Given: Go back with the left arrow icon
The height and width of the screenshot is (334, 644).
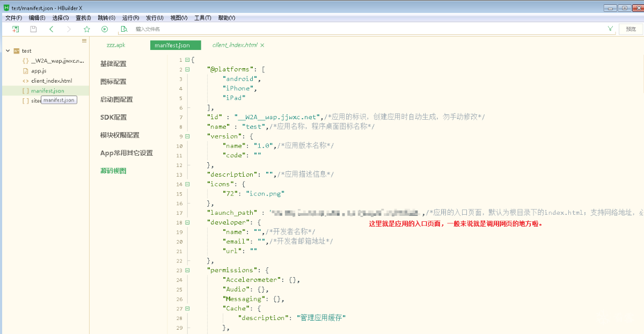Looking at the screenshot, I should [x=51, y=29].
